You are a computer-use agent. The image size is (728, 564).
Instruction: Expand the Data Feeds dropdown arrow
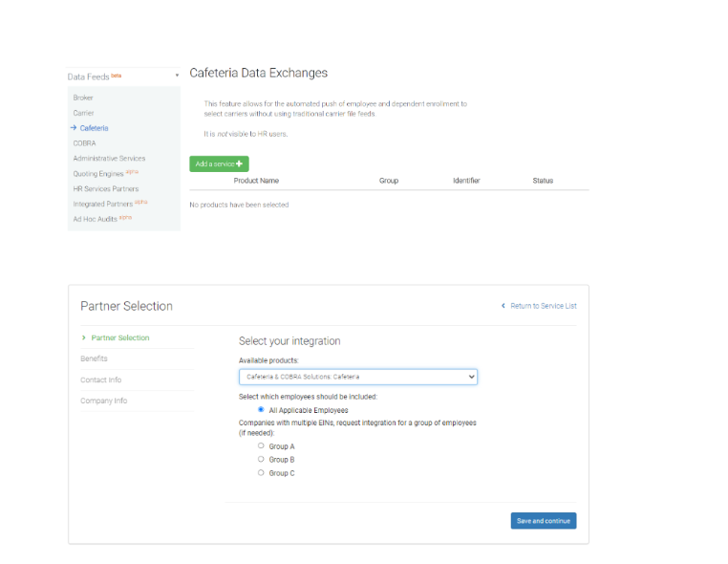tap(177, 76)
